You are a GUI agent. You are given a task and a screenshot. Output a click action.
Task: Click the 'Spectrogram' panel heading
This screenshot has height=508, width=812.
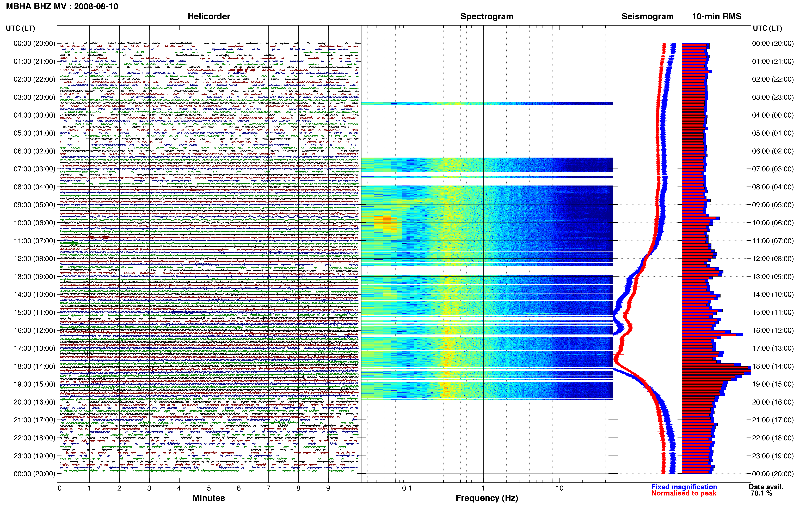(x=487, y=16)
